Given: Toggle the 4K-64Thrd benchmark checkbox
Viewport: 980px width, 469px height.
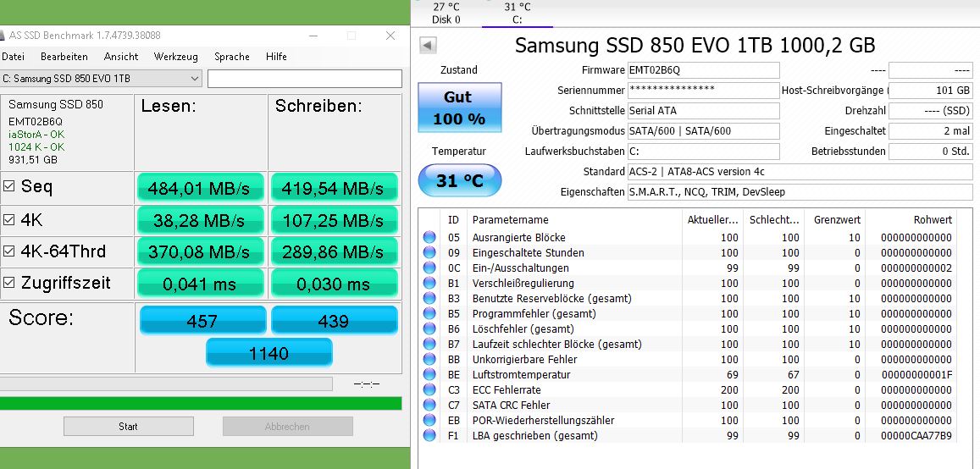Looking at the screenshot, I should [8, 251].
